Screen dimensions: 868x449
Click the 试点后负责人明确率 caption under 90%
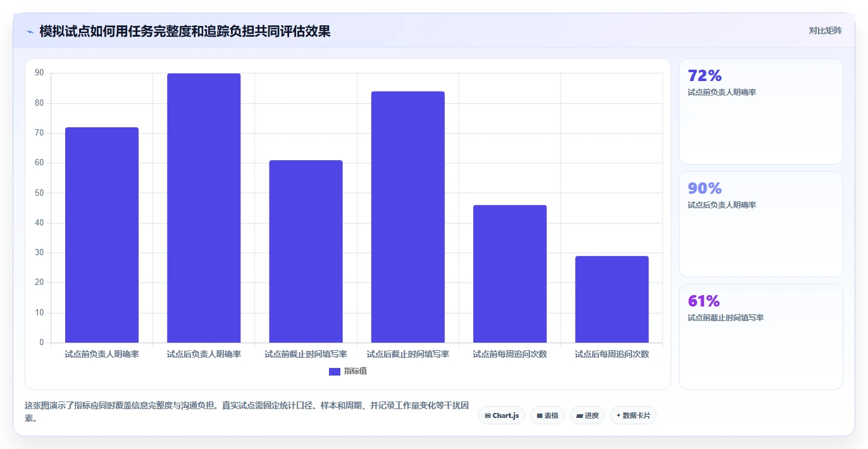coord(722,205)
